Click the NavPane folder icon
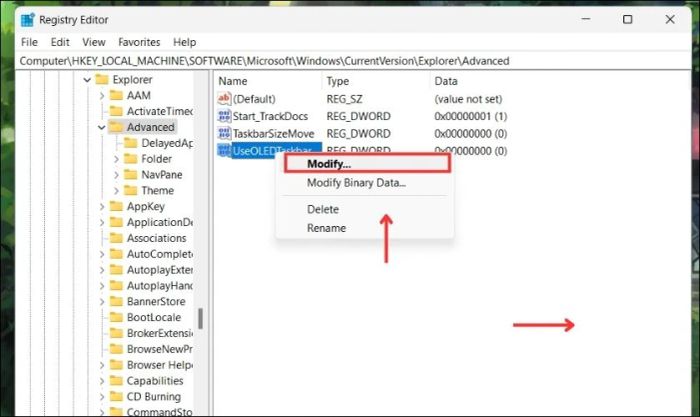 tap(130, 175)
